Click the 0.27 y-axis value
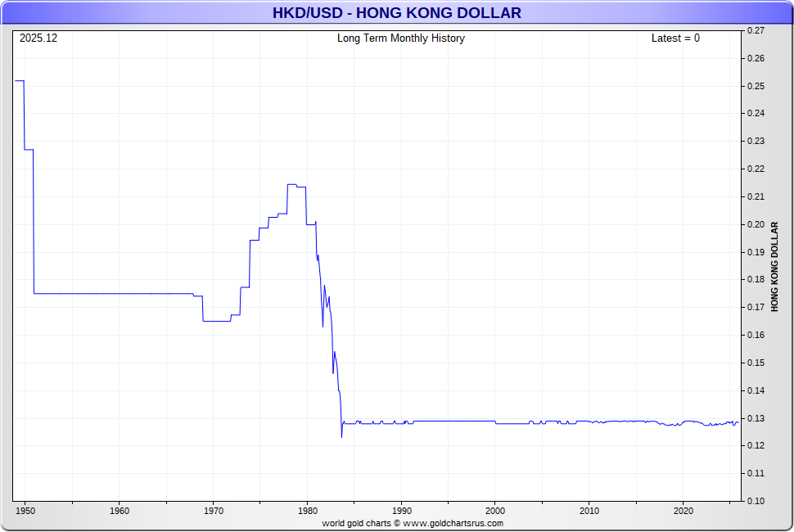This screenshot has height=532, width=794. click(x=756, y=31)
